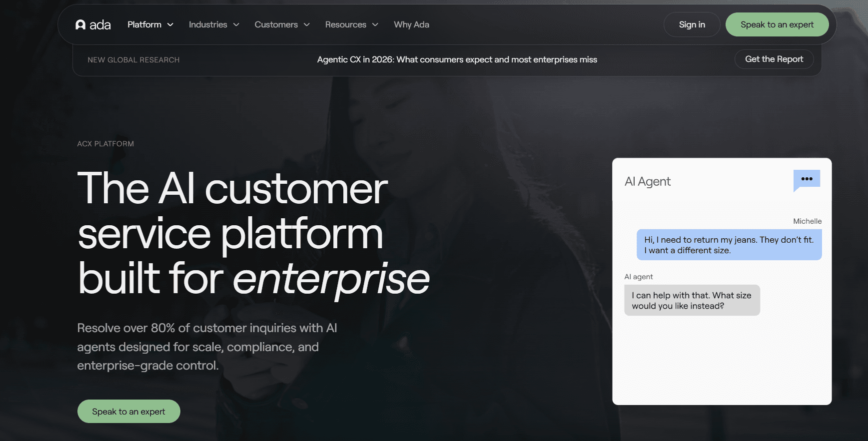
Task: Open the Agentic CX in 2026 announcement
Action: point(457,59)
